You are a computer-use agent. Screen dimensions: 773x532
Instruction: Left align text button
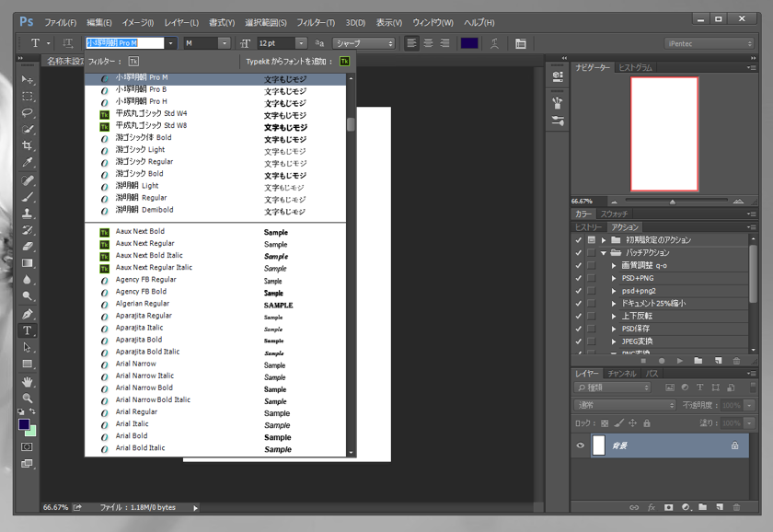pos(411,43)
